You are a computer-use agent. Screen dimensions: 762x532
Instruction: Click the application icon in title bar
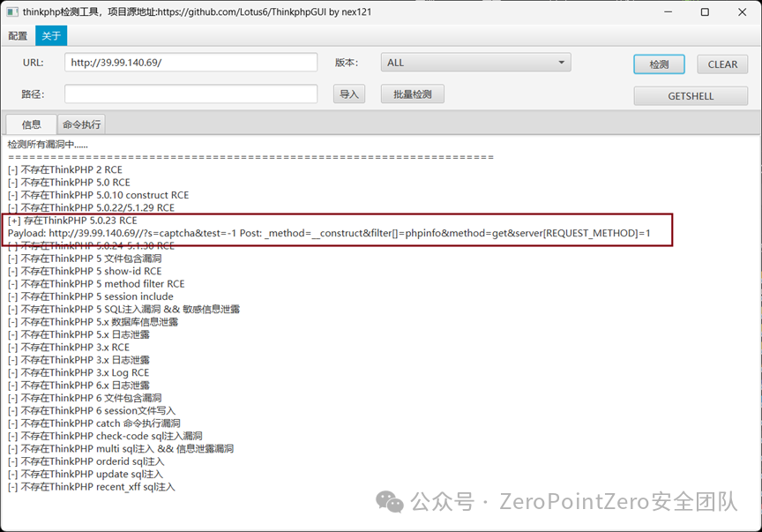click(x=12, y=11)
